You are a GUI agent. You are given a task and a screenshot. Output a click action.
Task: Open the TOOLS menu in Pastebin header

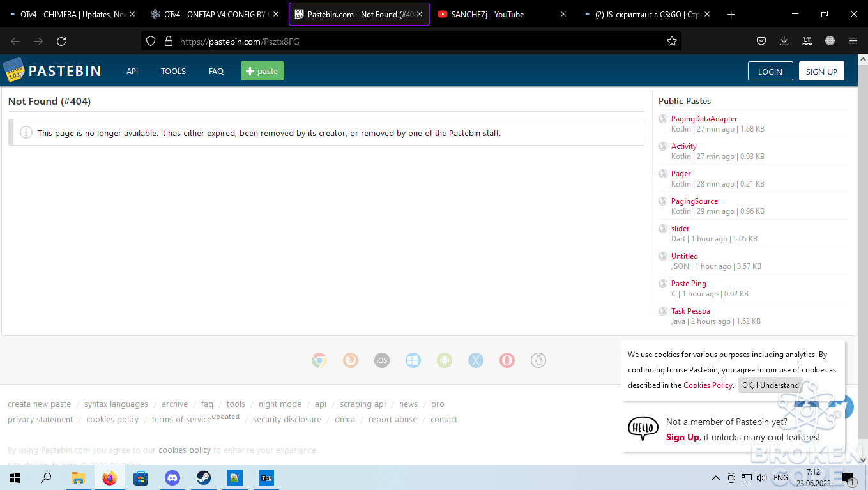click(x=173, y=72)
